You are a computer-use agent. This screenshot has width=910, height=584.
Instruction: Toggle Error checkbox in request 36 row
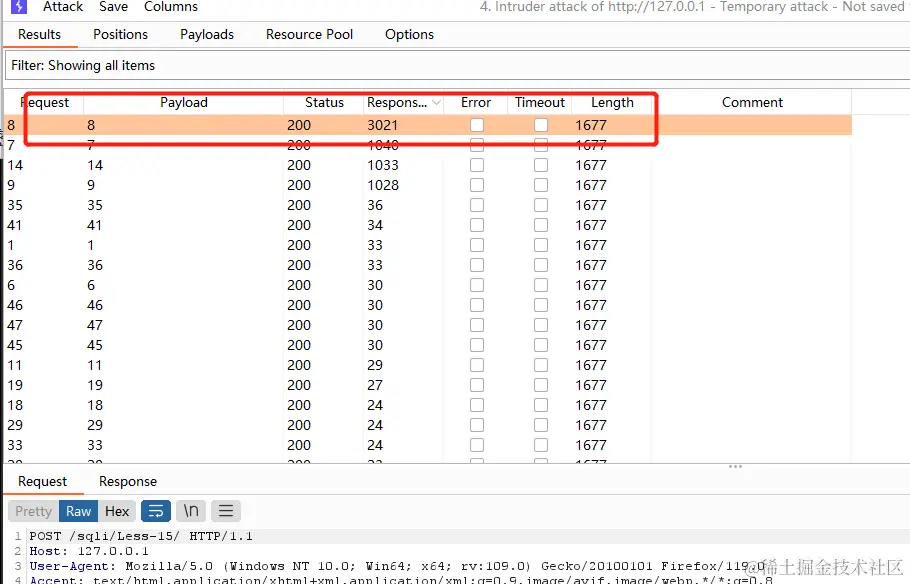click(x=477, y=265)
